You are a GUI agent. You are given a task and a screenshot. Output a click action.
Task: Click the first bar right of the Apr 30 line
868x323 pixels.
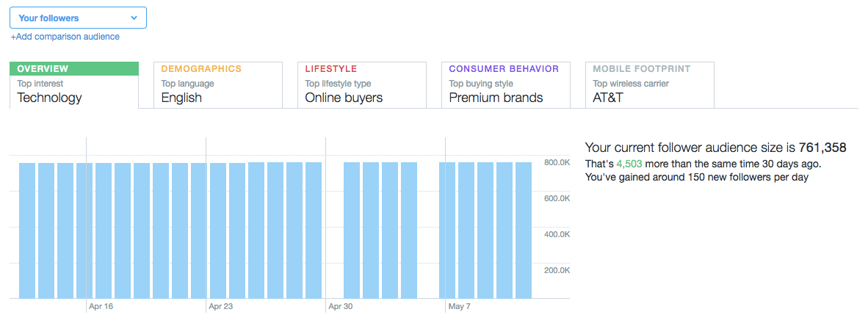tap(352, 231)
